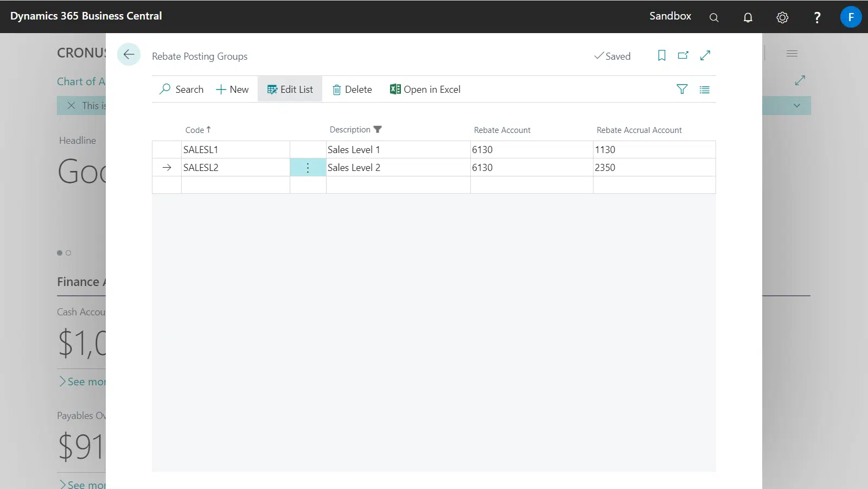Click See more under Cash Accounts
The height and width of the screenshot is (489, 868).
82,382
